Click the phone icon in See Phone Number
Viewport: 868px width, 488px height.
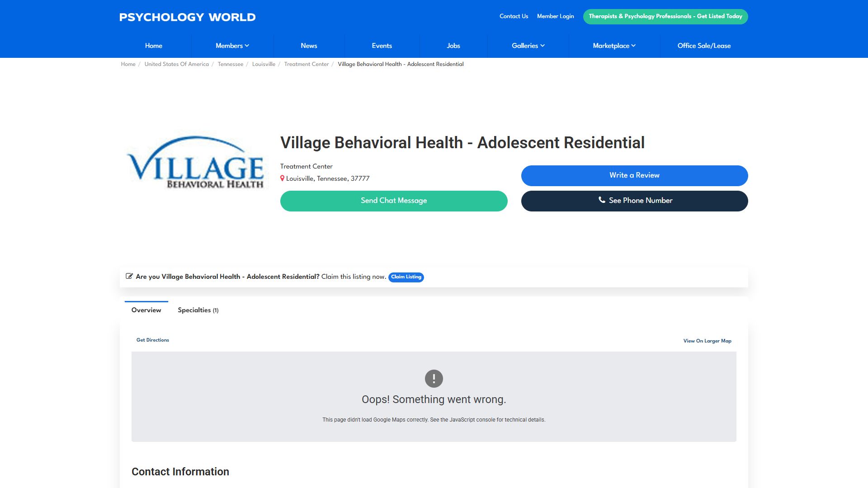[602, 200]
